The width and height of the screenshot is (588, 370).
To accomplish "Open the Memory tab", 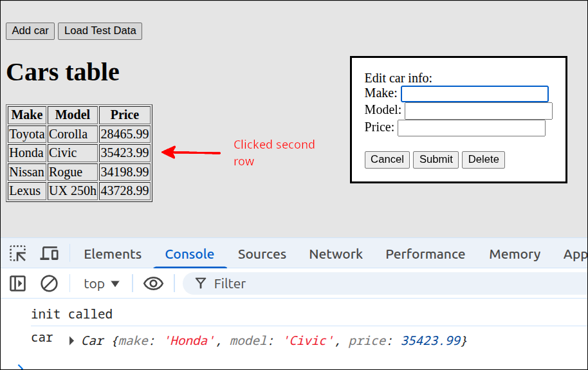I will click(x=515, y=254).
